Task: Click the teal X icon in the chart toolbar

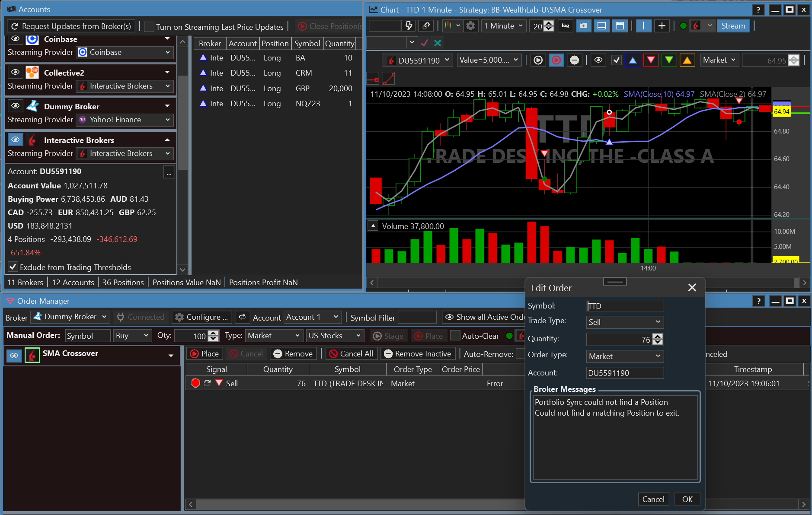Action: 438,43
